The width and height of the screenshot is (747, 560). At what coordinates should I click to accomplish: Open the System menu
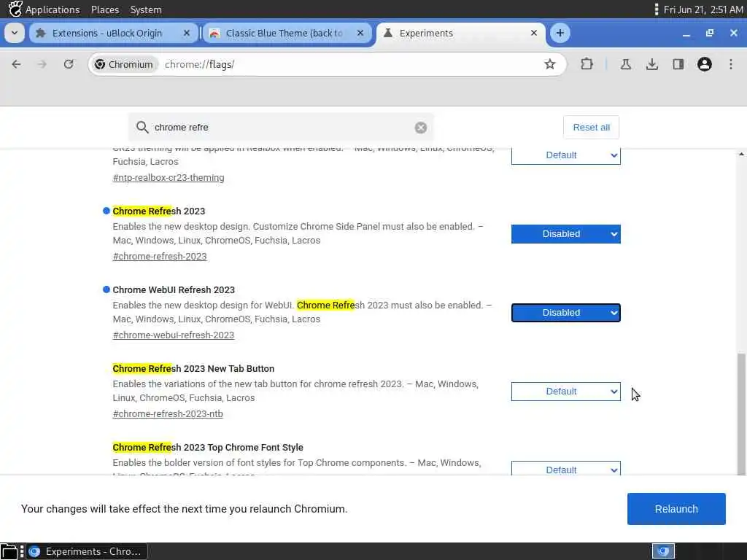click(146, 9)
